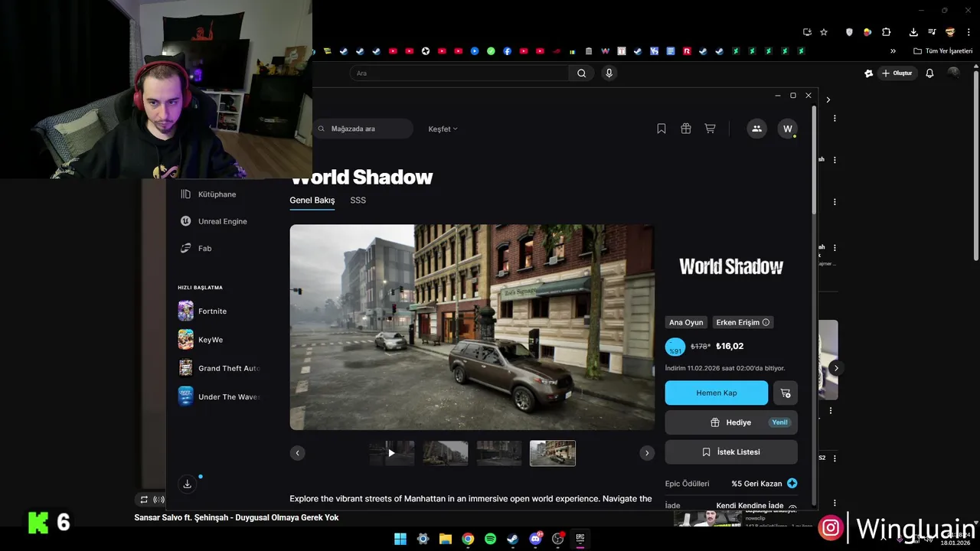The image size is (980, 551).
Task: Open the shopping cart in Epic header
Action: [710, 129]
